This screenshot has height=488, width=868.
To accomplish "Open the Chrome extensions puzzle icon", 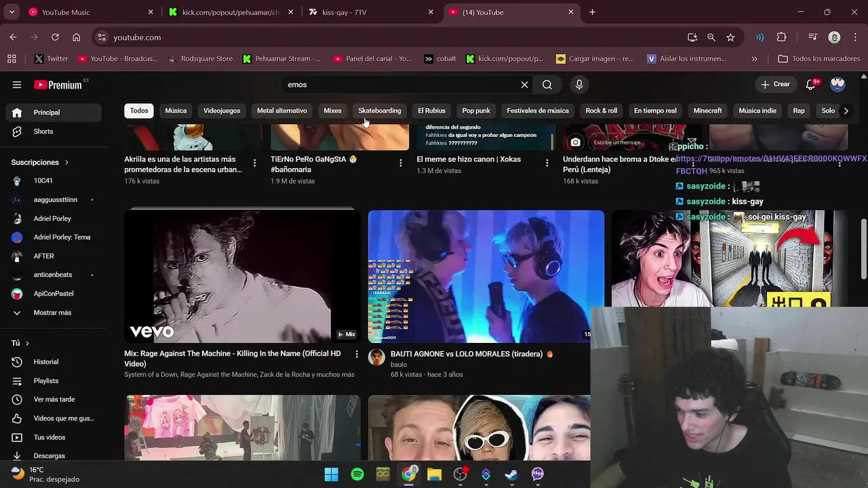I will pyautogui.click(x=781, y=37).
